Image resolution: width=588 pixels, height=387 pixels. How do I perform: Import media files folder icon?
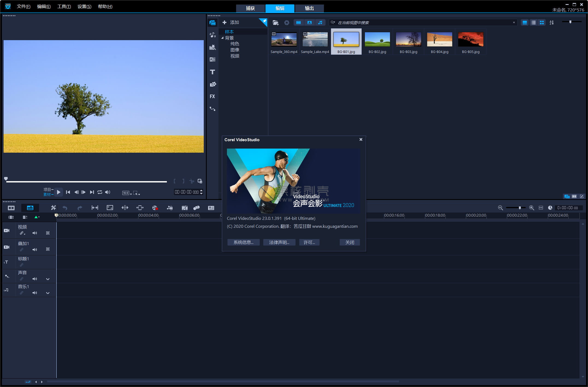point(276,23)
